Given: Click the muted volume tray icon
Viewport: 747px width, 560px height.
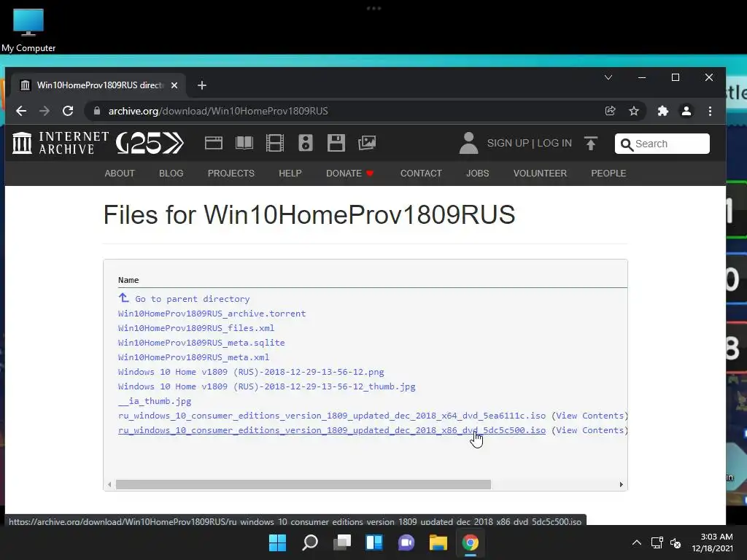Looking at the screenshot, I should [x=676, y=542].
